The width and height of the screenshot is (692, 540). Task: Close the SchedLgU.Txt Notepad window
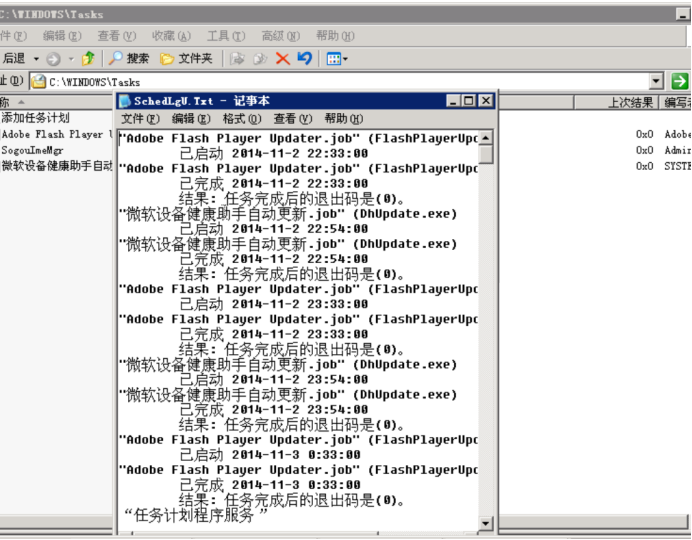(485, 101)
